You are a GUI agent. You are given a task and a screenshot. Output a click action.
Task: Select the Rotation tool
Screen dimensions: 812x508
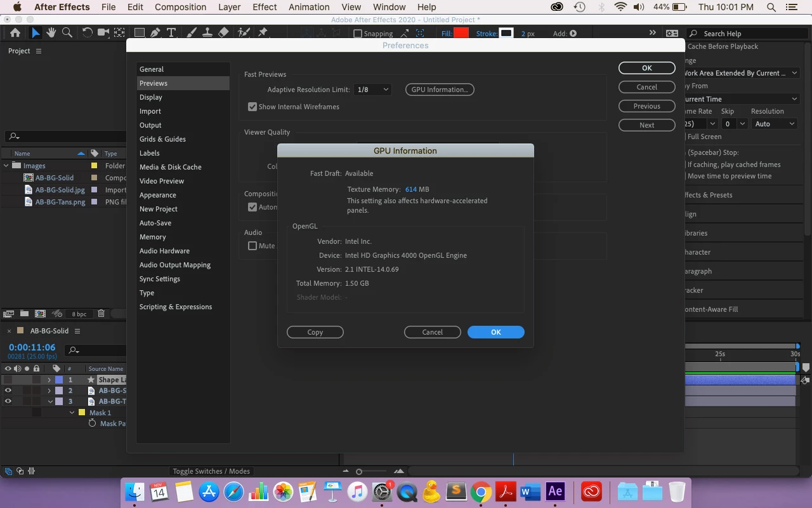[x=87, y=33]
